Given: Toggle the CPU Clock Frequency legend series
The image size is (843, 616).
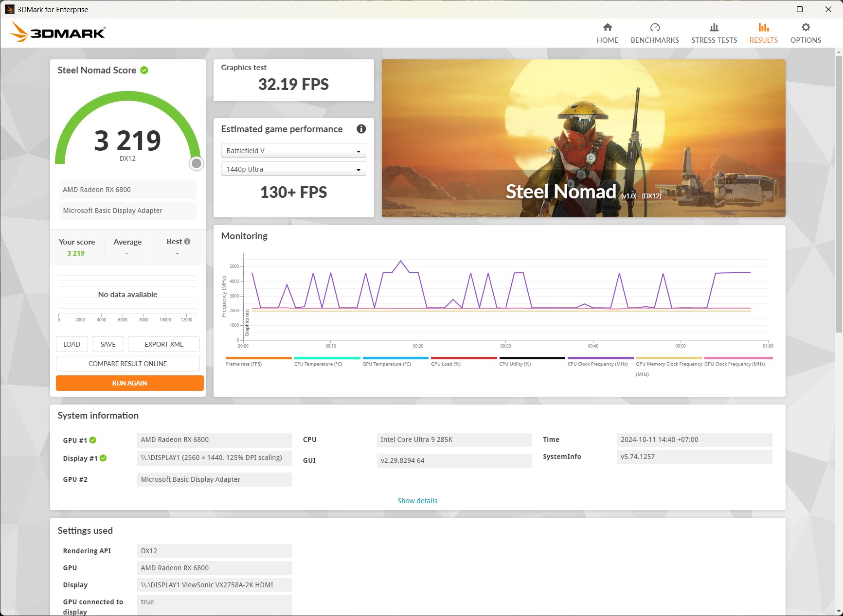Looking at the screenshot, I should coord(597,364).
